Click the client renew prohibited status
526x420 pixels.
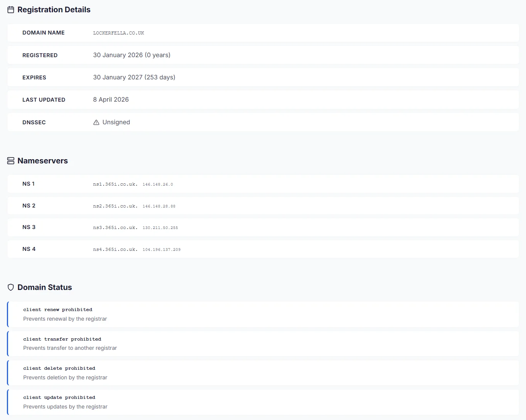58,310
